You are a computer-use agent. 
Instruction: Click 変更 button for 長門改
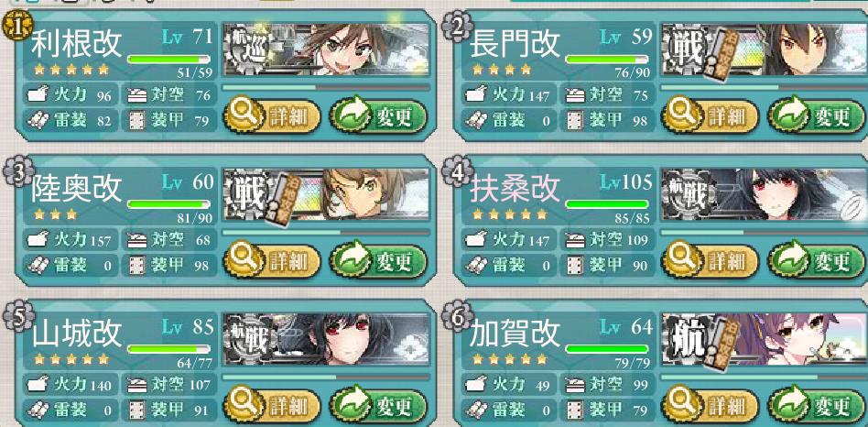(817, 116)
